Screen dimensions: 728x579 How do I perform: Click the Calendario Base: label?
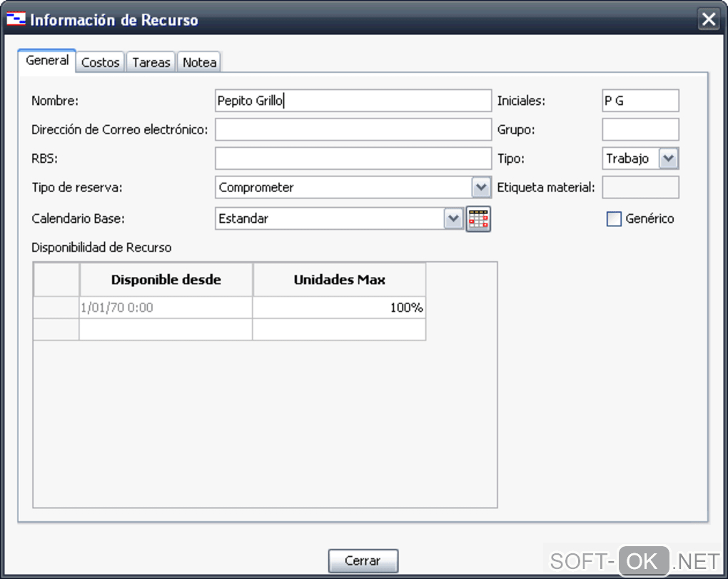tap(78, 218)
